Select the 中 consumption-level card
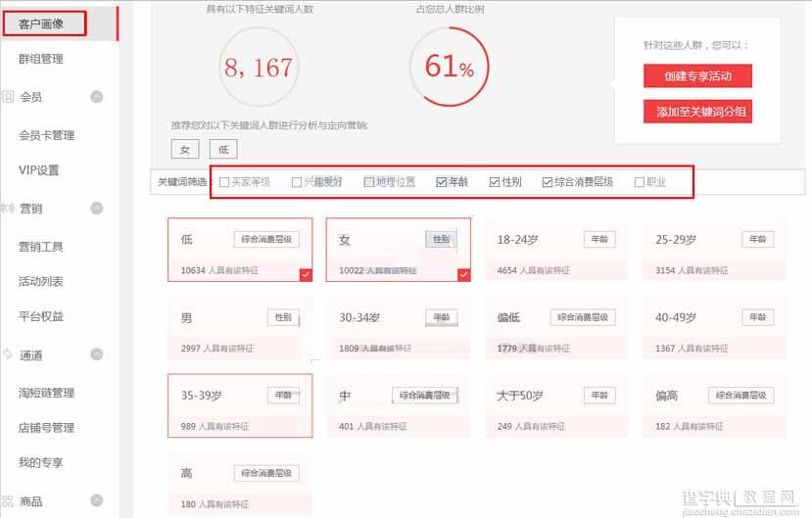The width and height of the screenshot is (812, 518). [x=399, y=405]
